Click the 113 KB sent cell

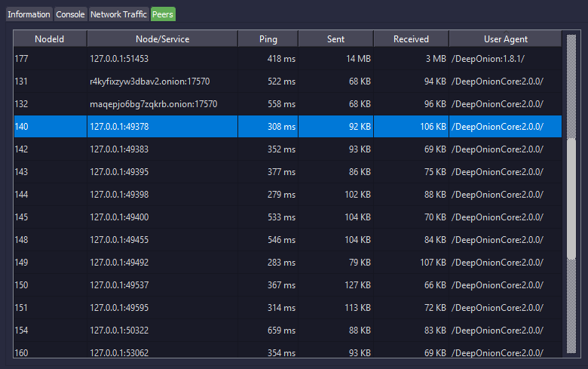[335, 307]
